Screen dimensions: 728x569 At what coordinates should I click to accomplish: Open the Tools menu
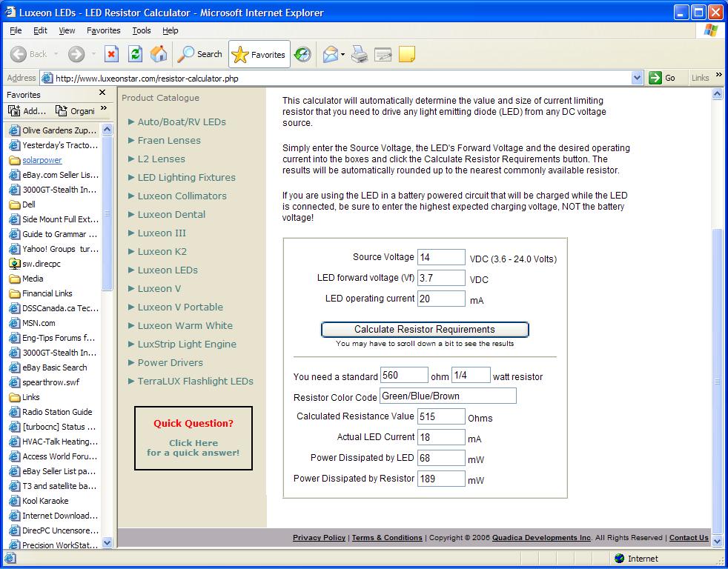(142, 30)
